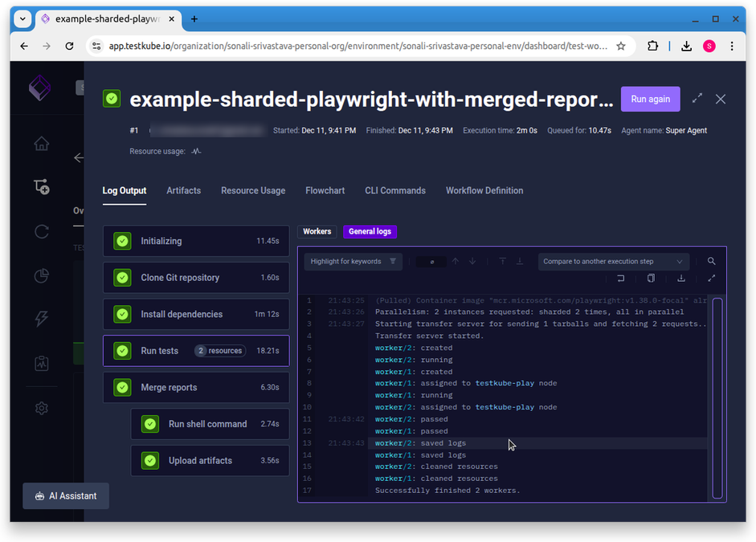Open the Workflow Definition tab

click(x=484, y=191)
